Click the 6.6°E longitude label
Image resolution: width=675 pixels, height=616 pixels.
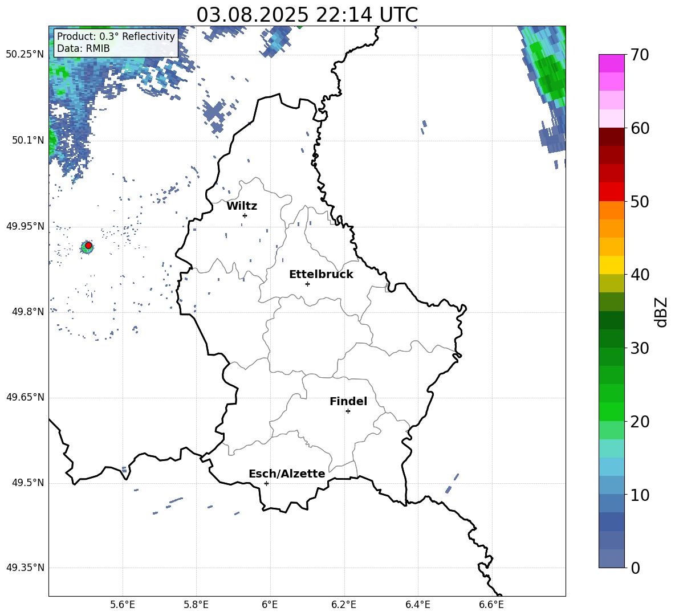coord(491,605)
